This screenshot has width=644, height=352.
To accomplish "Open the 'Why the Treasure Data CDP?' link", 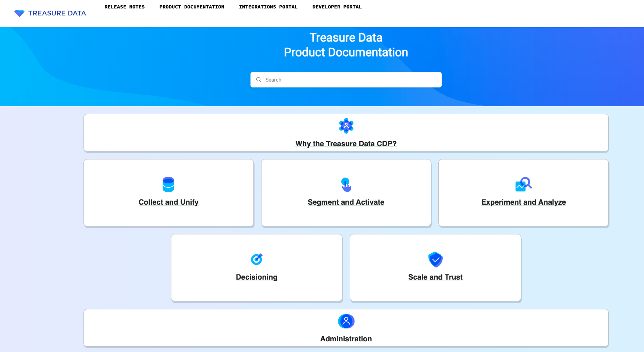I will click(346, 144).
